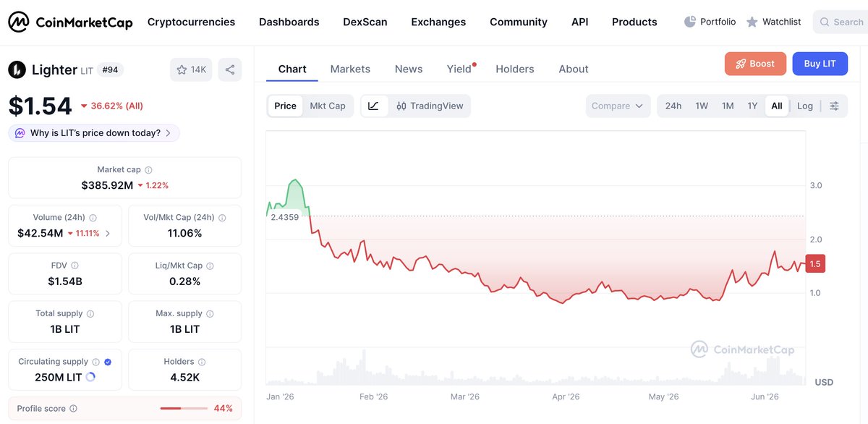
Task: Click the 4.52K holders value
Action: (184, 377)
